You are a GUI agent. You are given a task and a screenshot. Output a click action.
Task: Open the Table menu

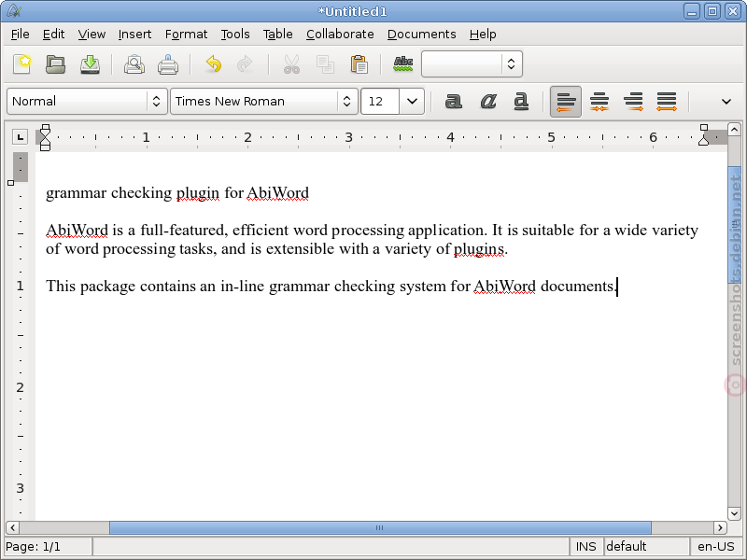point(277,35)
